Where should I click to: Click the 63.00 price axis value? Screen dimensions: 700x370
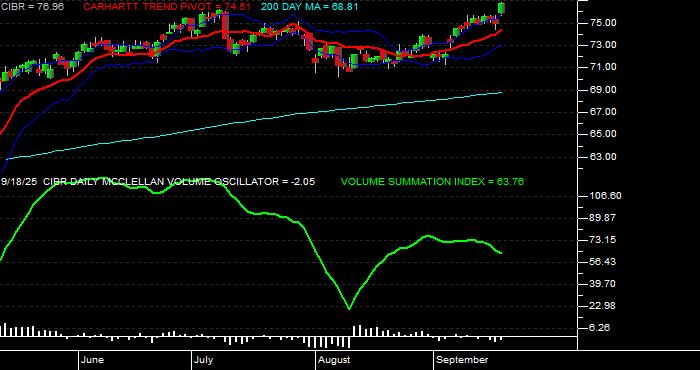tap(604, 157)
